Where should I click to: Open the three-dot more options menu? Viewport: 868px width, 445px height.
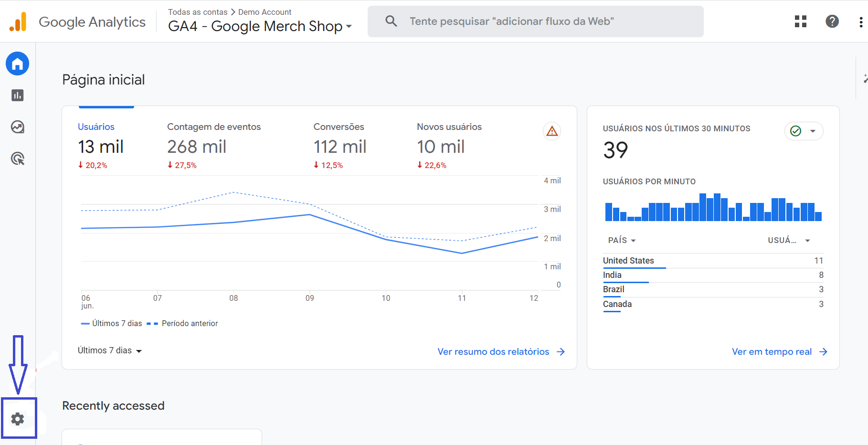tap(861, 22)
